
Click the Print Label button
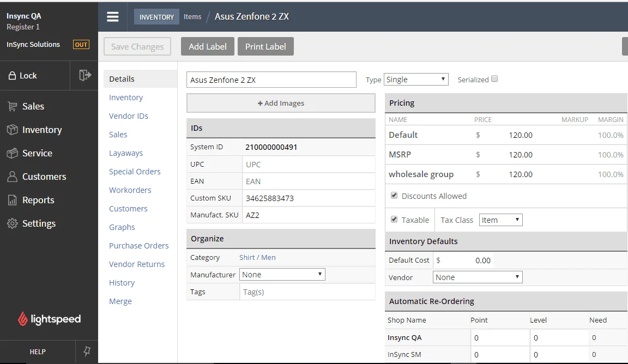pos(265,46)
